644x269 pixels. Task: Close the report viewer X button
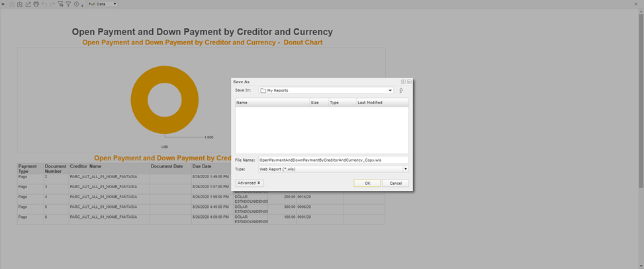(x=636, y=4)
